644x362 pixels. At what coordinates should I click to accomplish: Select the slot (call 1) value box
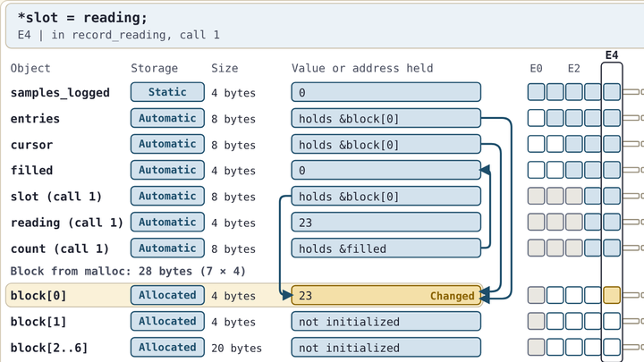(x=386, y=196)
